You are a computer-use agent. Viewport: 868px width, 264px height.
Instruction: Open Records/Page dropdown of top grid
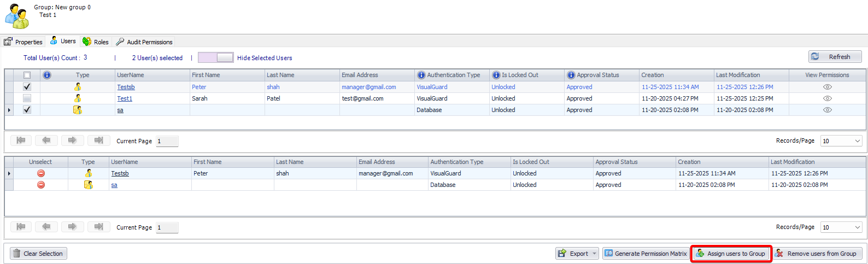[842, 141]
